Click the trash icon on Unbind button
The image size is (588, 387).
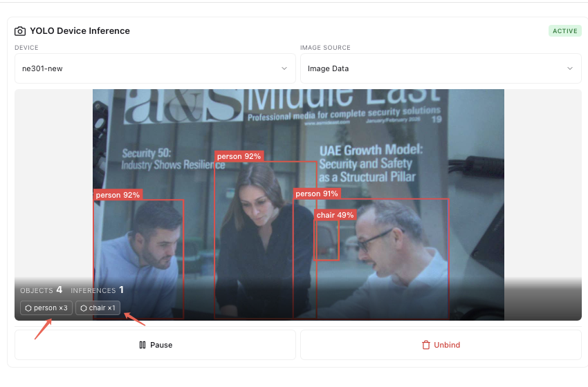(x=426, y=345)
